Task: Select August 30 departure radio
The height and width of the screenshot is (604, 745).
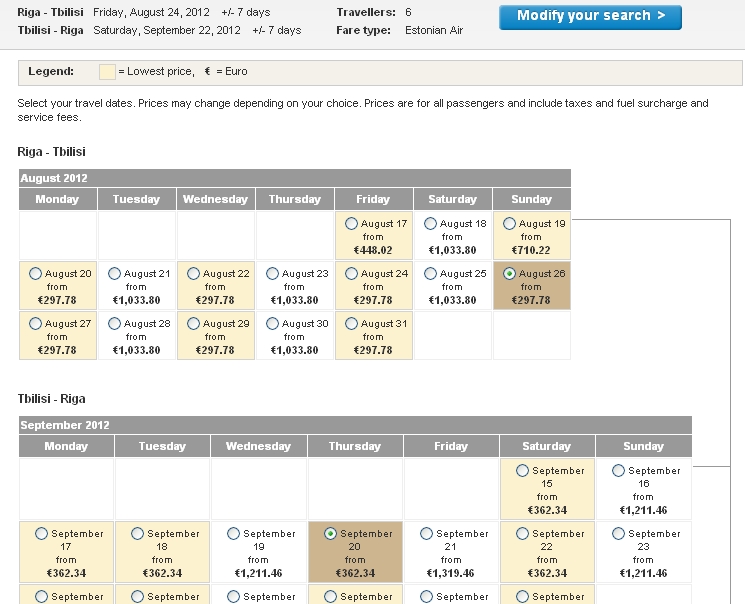Action: point(272,323)
